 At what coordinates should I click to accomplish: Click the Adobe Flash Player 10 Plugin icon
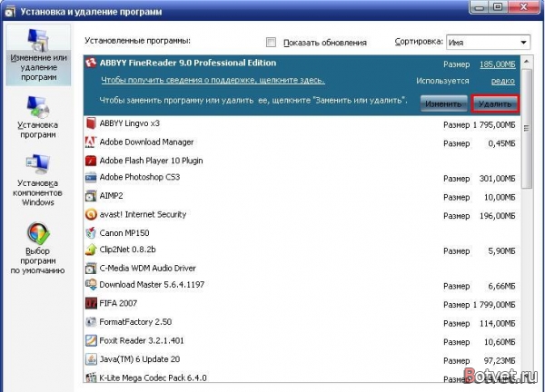point(91,161)
